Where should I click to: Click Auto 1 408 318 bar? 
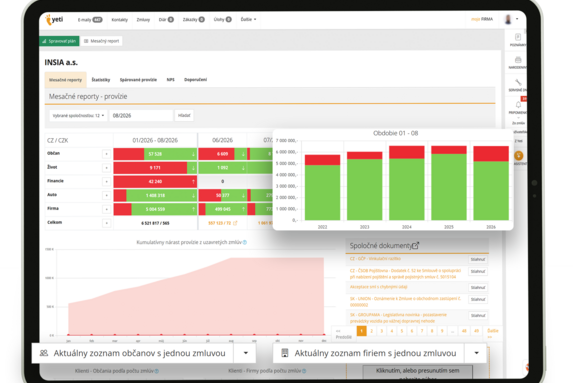click(155, 196)
